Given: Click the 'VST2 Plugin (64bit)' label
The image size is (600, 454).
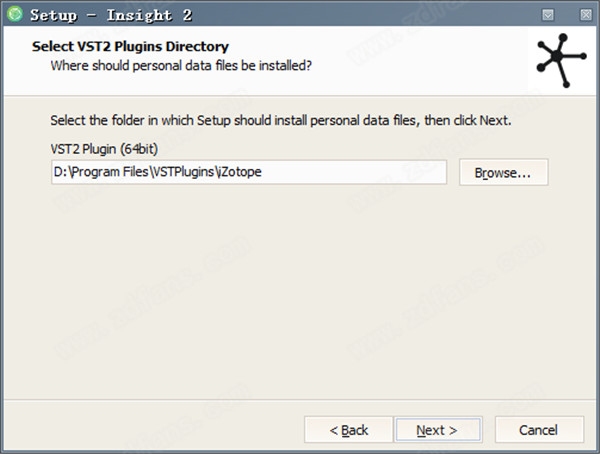Looking at the screenshot, I should click(104, 149).
